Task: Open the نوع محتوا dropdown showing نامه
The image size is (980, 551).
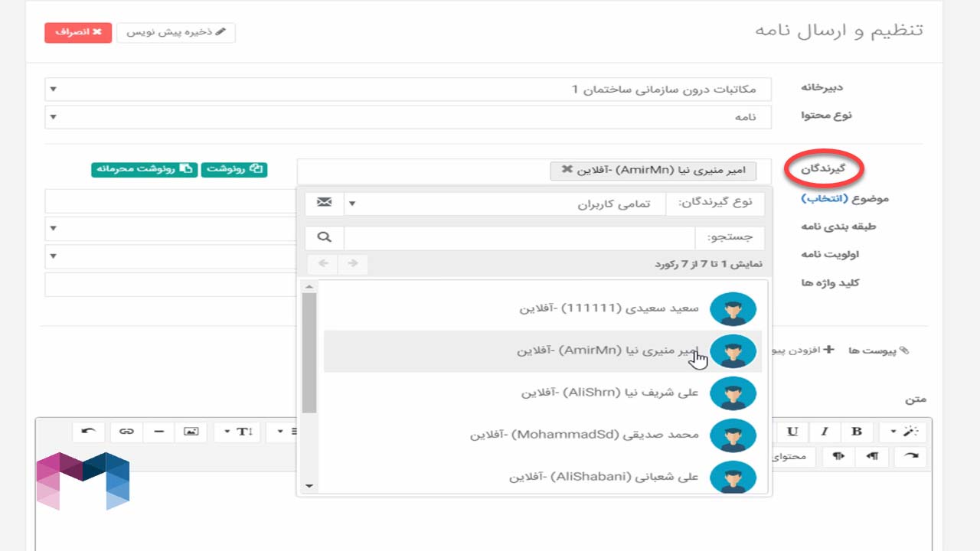Action: click(x=408, y=117)
